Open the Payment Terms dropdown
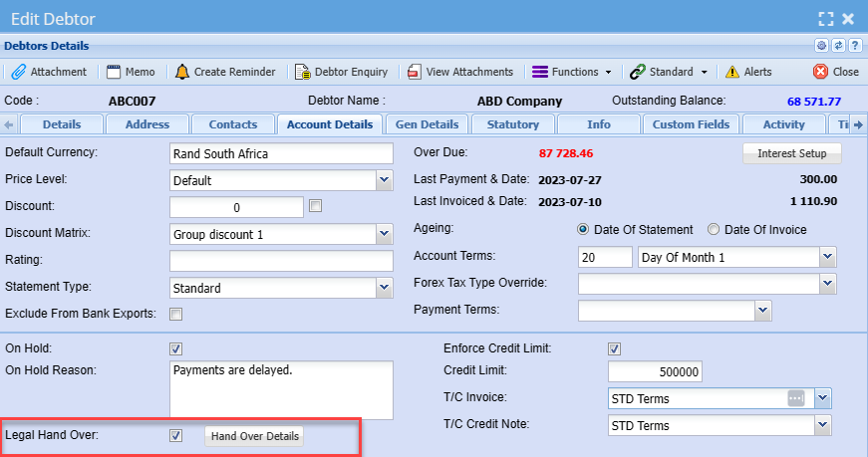 tap(762, 311)
